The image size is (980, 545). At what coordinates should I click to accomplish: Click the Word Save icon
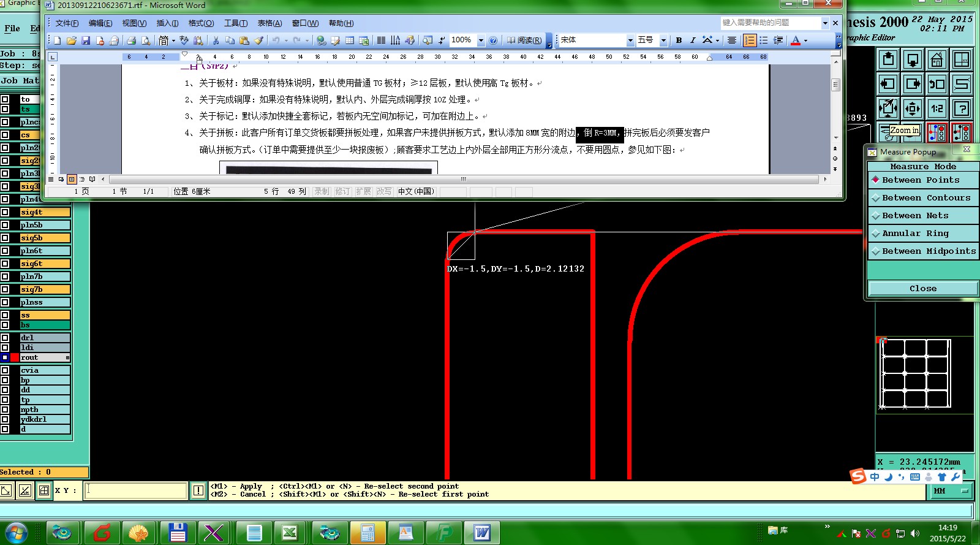click(86, 40)
